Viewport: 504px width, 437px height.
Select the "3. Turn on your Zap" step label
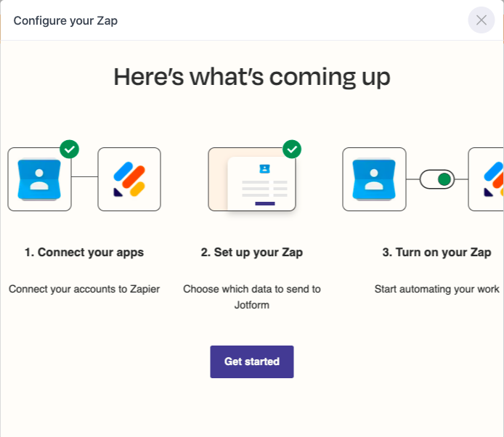tap(436, 253)
